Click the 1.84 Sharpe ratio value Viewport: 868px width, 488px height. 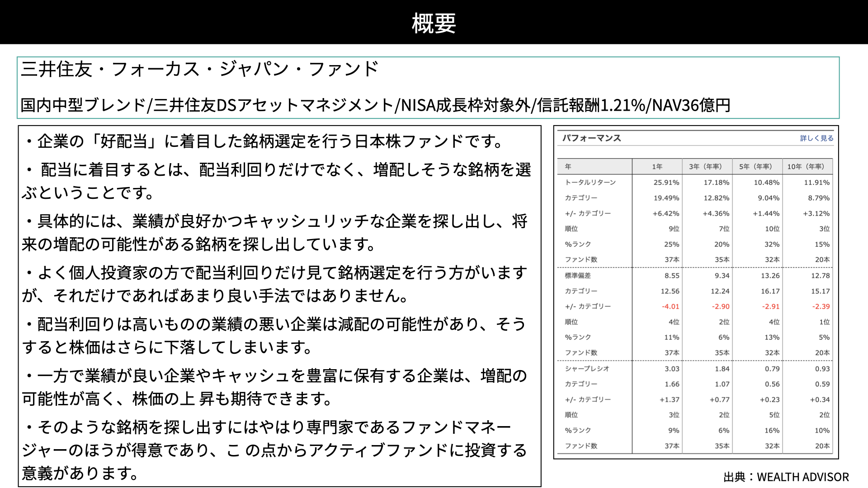coord(722,369)
